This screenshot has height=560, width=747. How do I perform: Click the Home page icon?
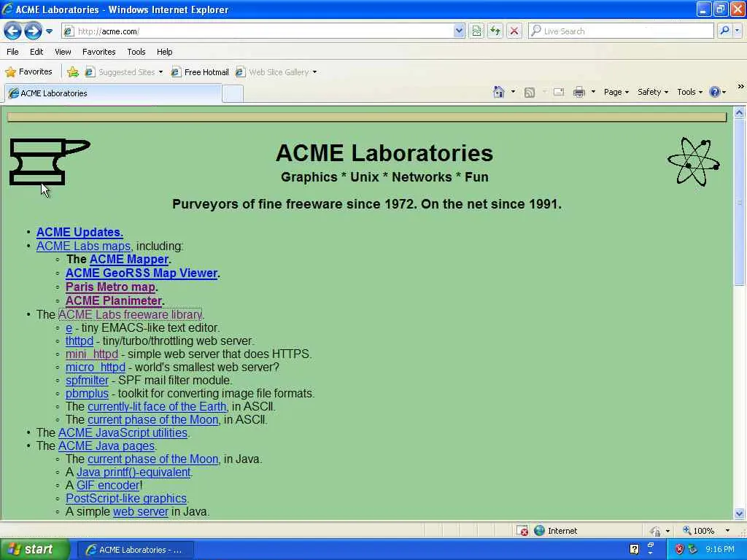[498, 92]
